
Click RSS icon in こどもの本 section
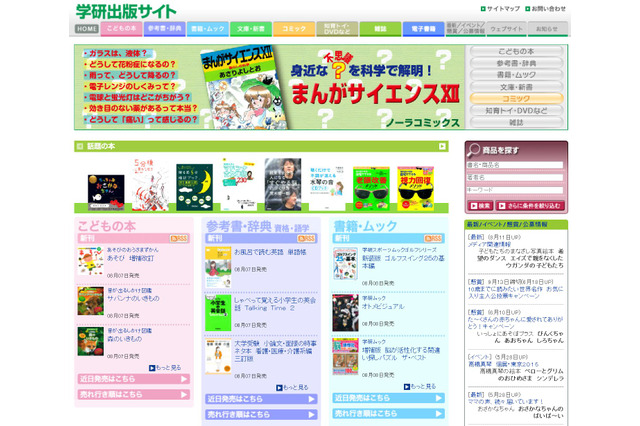179,239
